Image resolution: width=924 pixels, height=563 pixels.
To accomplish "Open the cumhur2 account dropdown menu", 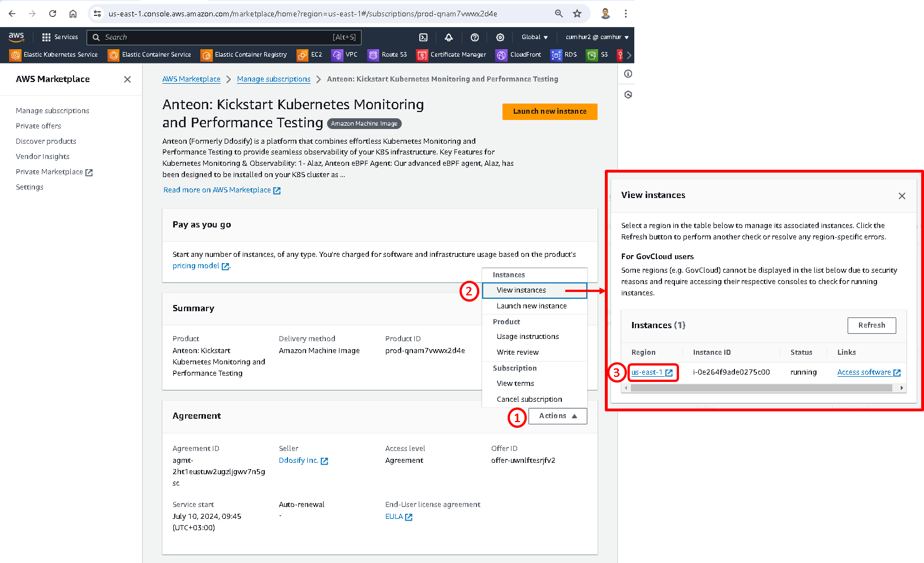I will [597, 37].
